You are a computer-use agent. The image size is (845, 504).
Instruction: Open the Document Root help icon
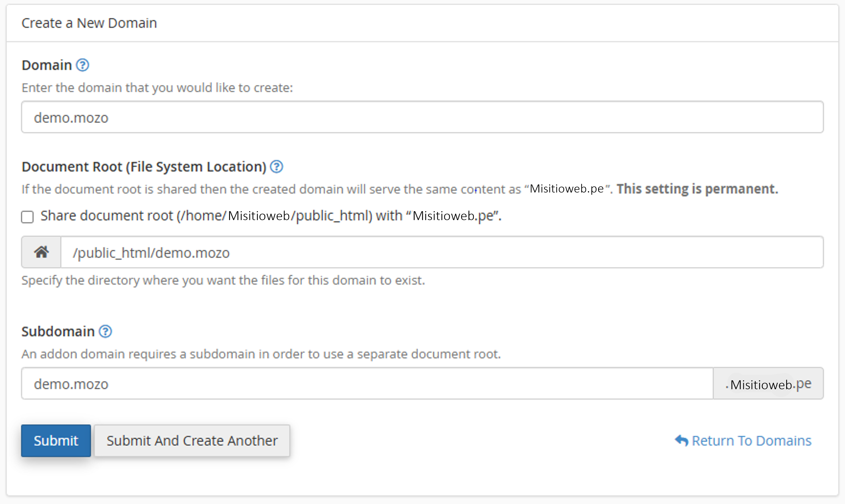[276, 166]
